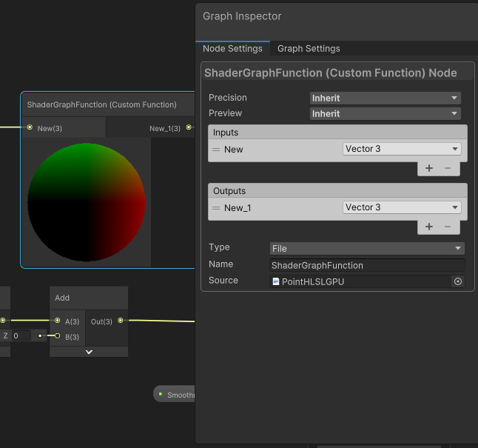Select the Node Settings tab

tap(232, 49)
